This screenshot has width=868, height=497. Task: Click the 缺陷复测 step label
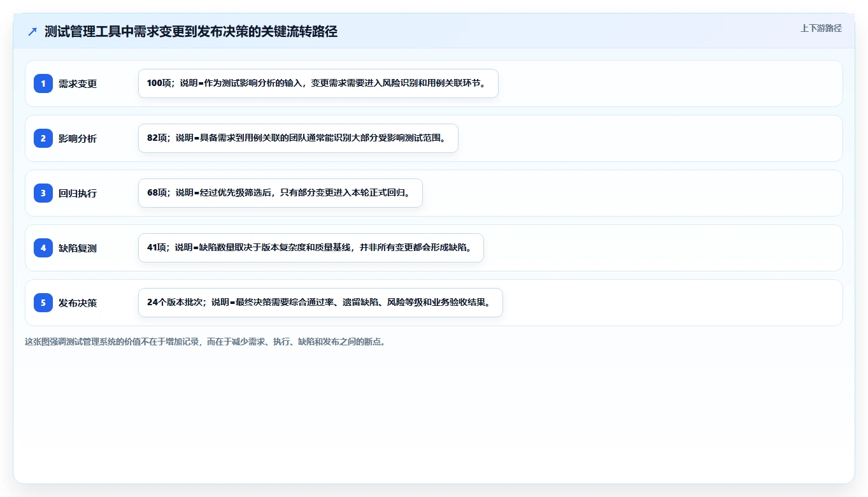pyautogui.click(x=78, y=248)
